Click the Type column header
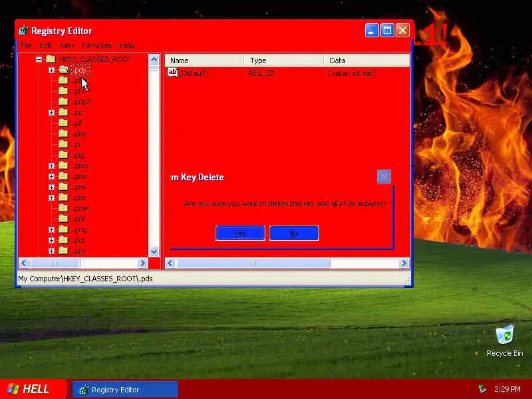Screen dimensions: 532x399 [x=283, y=61]
